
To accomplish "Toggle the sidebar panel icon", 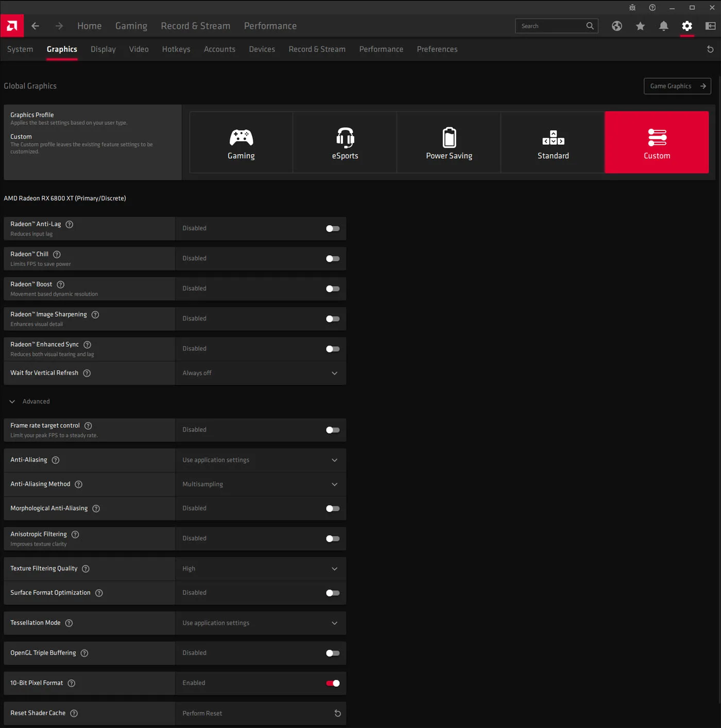I will [x=711, y=26].
